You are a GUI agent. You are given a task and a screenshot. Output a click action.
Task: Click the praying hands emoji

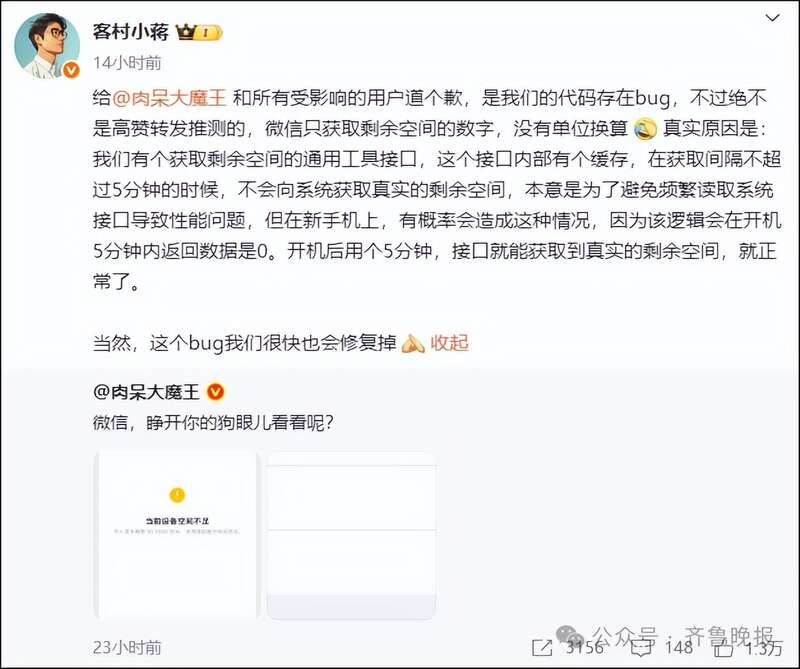413,344
